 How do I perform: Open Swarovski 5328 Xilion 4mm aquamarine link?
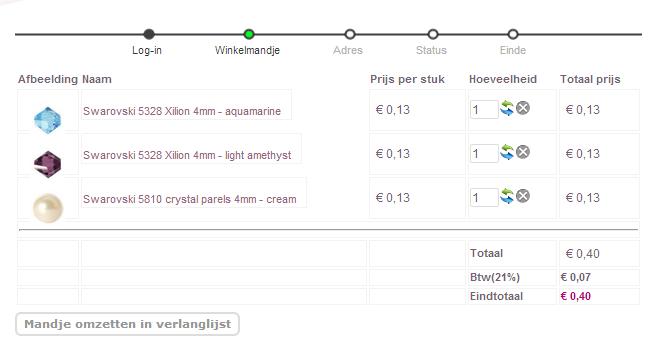(182, 111)
